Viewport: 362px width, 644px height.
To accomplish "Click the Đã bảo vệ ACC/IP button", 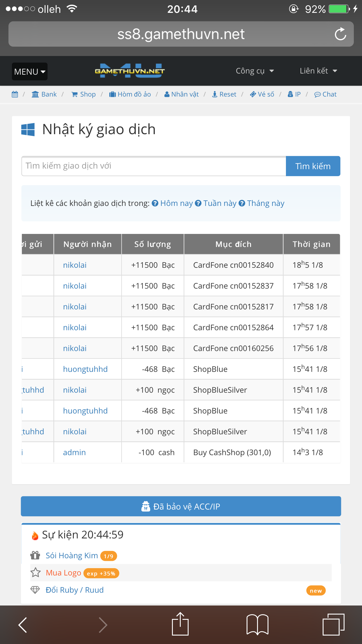I will coord(181,506).
